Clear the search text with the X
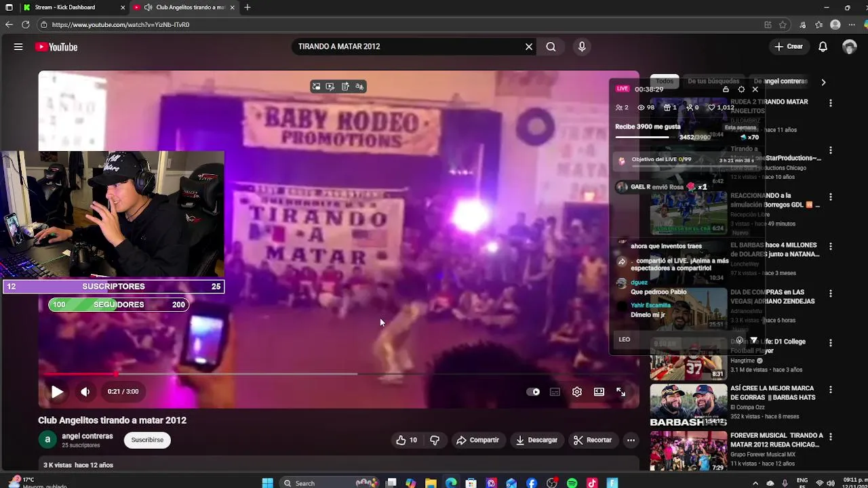 pyautogui.click(x=529, y=47)
